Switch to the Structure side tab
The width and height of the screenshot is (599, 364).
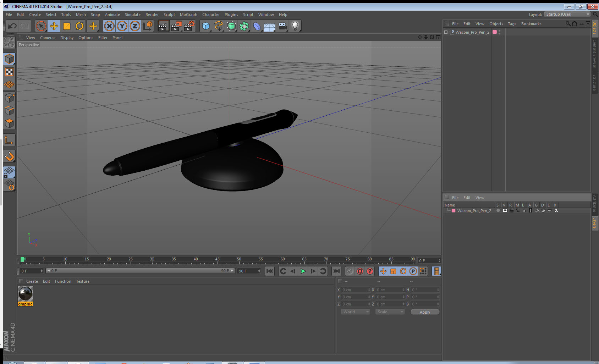pos(595,82)
